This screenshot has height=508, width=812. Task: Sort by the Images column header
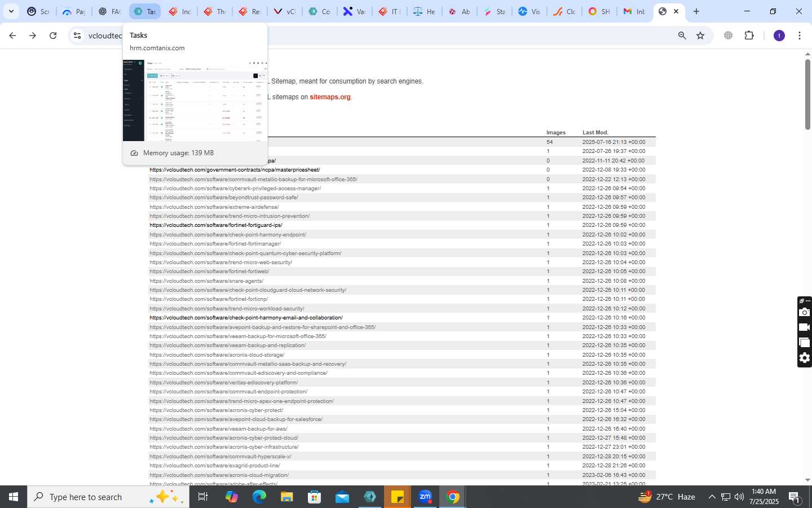556,133
